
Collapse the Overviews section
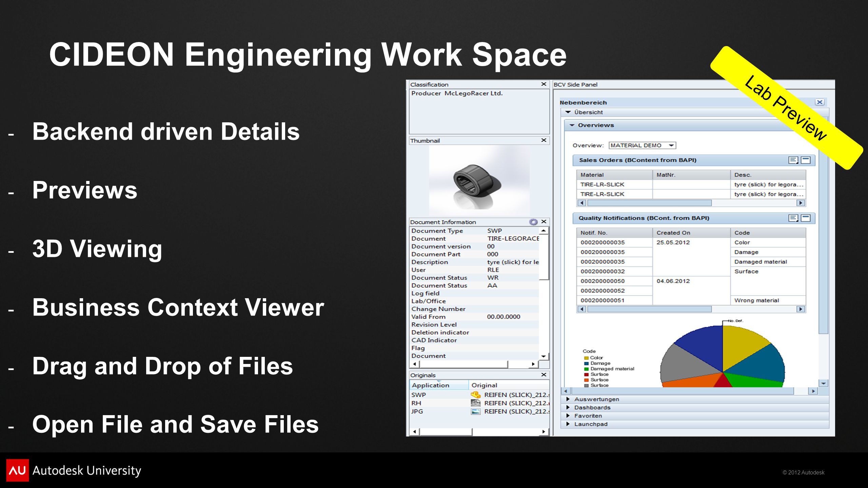tap(572, 125)
